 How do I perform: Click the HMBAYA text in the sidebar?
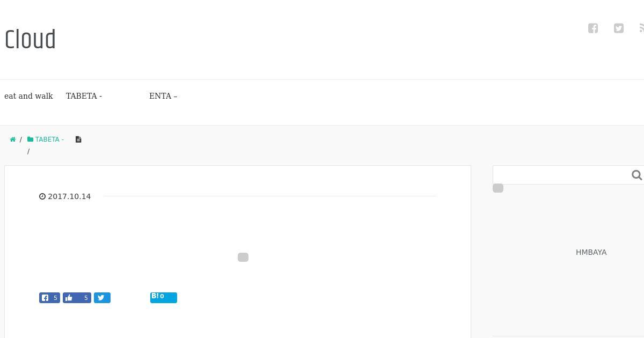coord(591,252)
